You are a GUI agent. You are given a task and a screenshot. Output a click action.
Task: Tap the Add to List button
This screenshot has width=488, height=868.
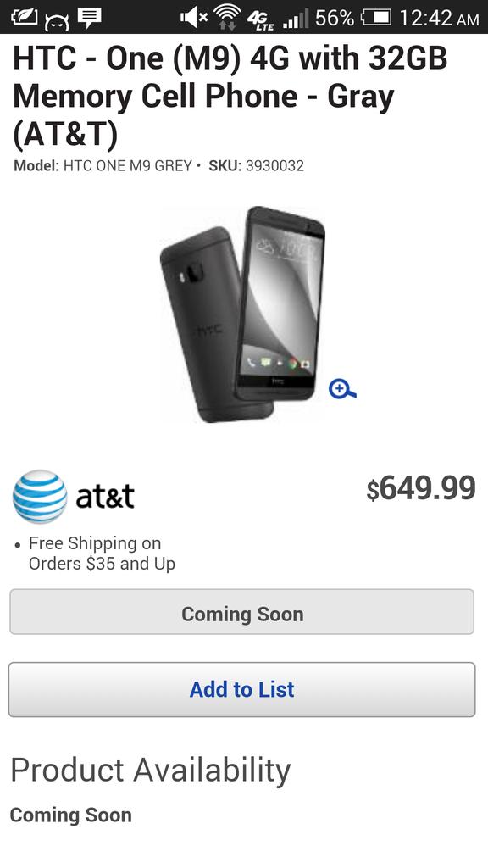coord(241,689)
